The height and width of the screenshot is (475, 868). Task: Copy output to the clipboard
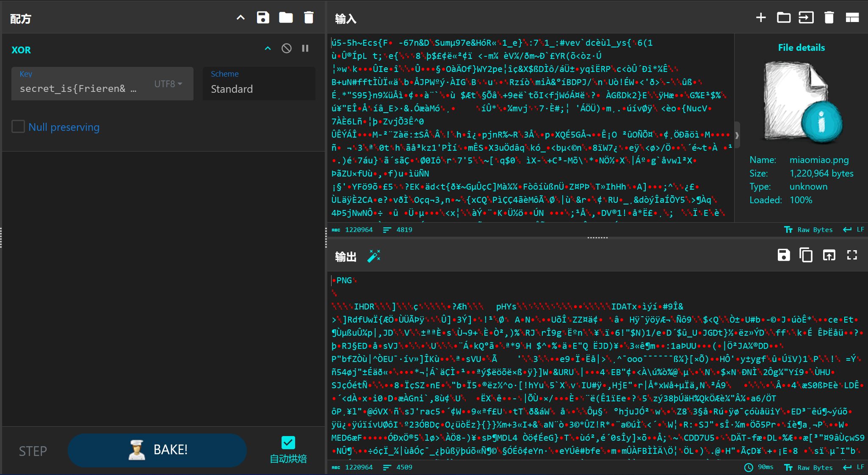point(806,255)
